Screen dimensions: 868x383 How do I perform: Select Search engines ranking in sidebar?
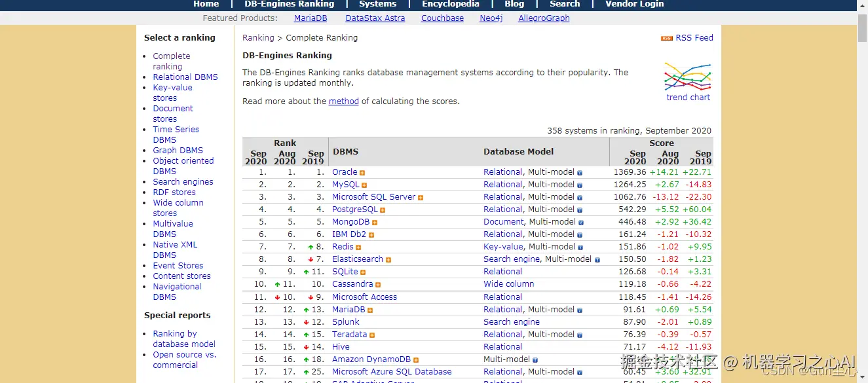[x=183, y=182]
